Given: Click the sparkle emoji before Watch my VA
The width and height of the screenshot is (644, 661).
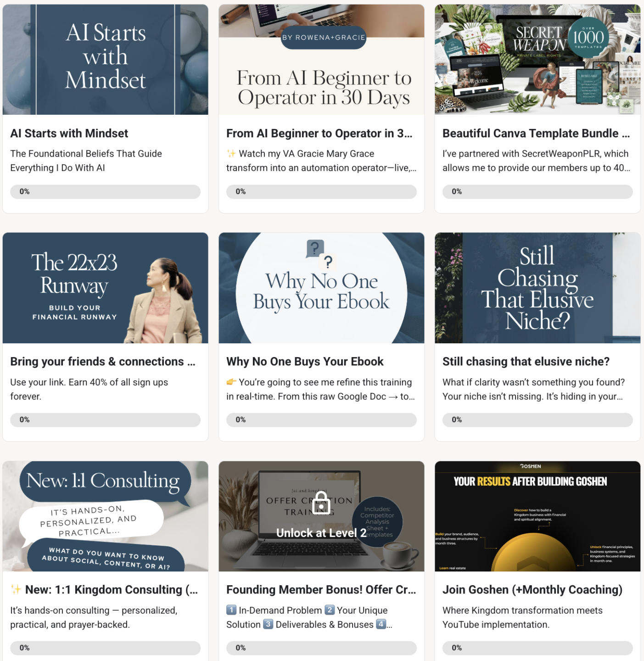Looking at the screenshot, I should 231,153.
